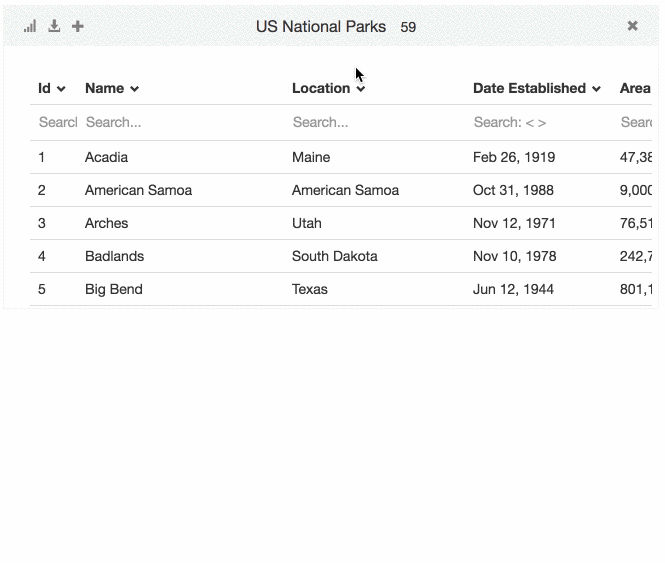This screenshot has height=563, width=665.
Task: Select the American Samoa park name
Action: [x=138, y=190]
